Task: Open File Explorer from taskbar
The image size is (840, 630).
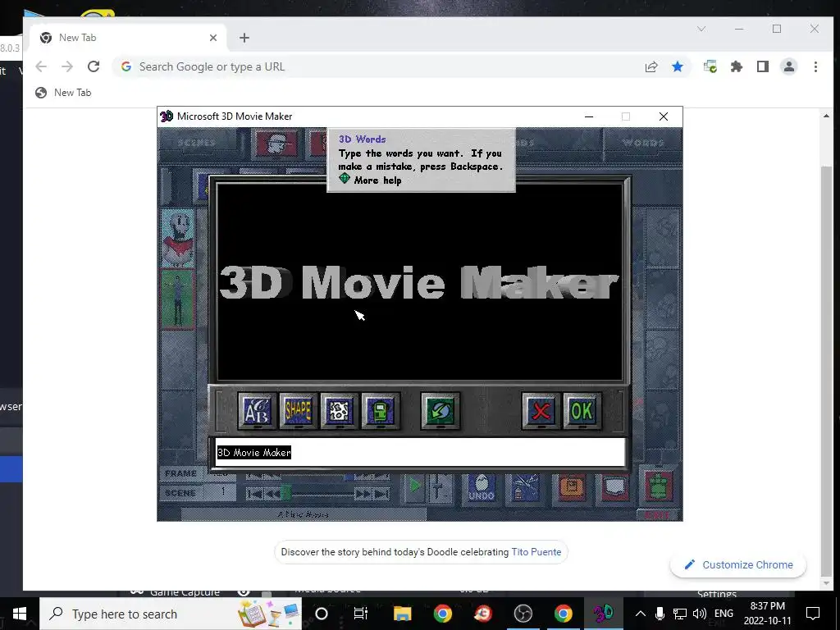Action: click(x=402, y=614)
